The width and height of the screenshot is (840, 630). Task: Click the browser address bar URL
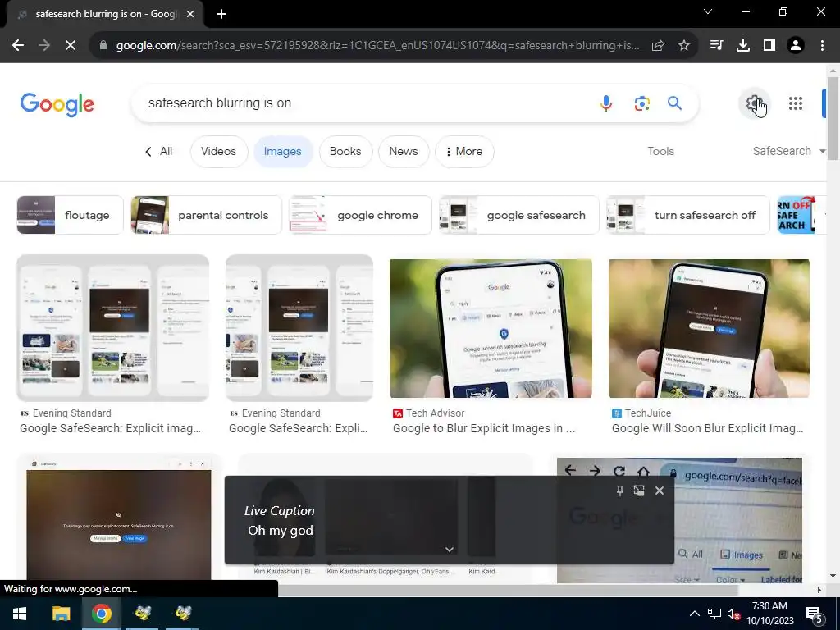pos(377,46)
